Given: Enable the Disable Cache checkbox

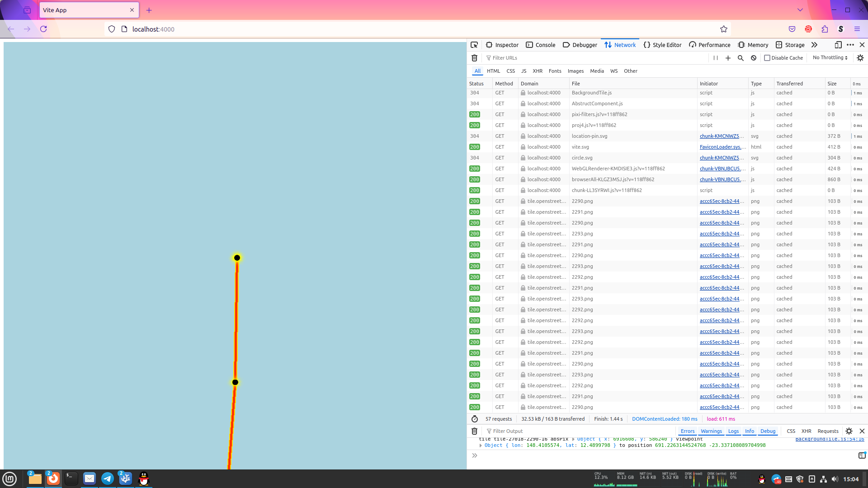Looking at the screenshot, I should pyautogui.click(x=767, y=58).
